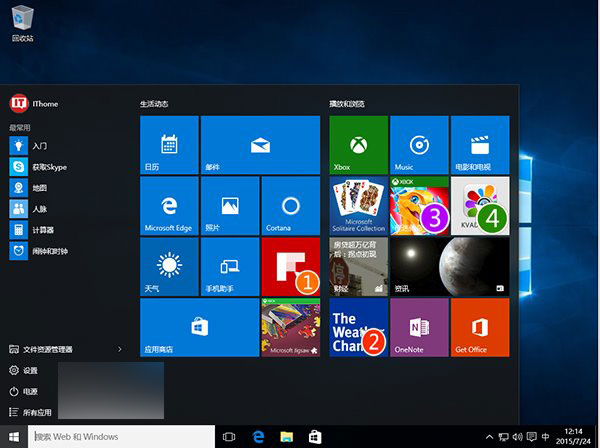Open the 邮件 mail tile
The width and height of the screenshot is (600, 448).
(x=260, y=145)
